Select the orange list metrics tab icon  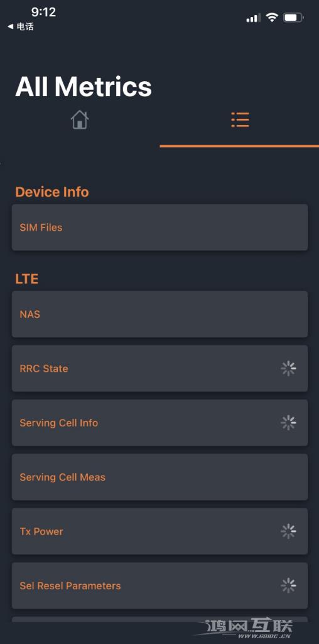coord(240,119)
